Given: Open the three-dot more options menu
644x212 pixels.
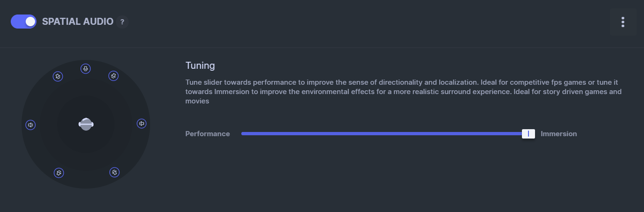Looking at the screenshot, I should coord(622,22).
